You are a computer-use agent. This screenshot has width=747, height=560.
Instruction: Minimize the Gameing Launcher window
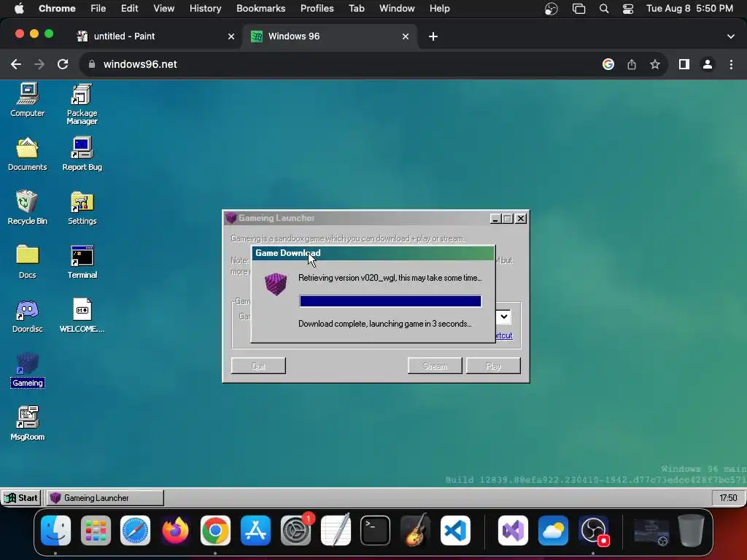[x=495, y=218]
